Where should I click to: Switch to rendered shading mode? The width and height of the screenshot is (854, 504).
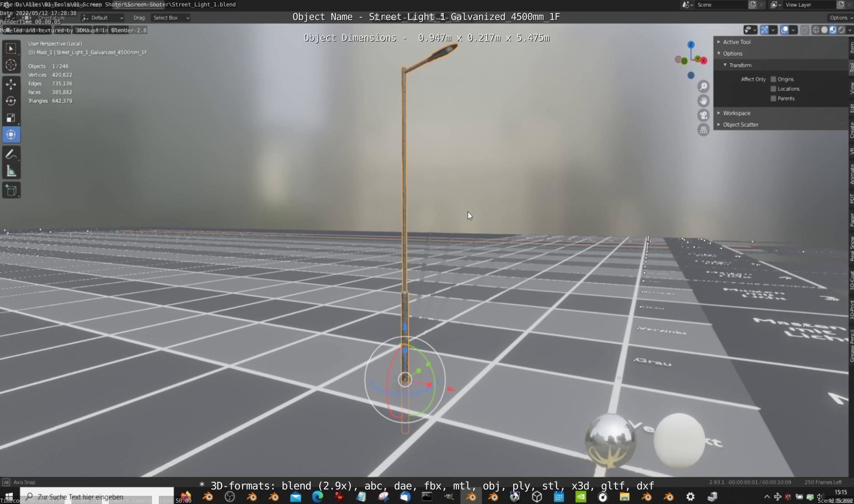(842, 30)
